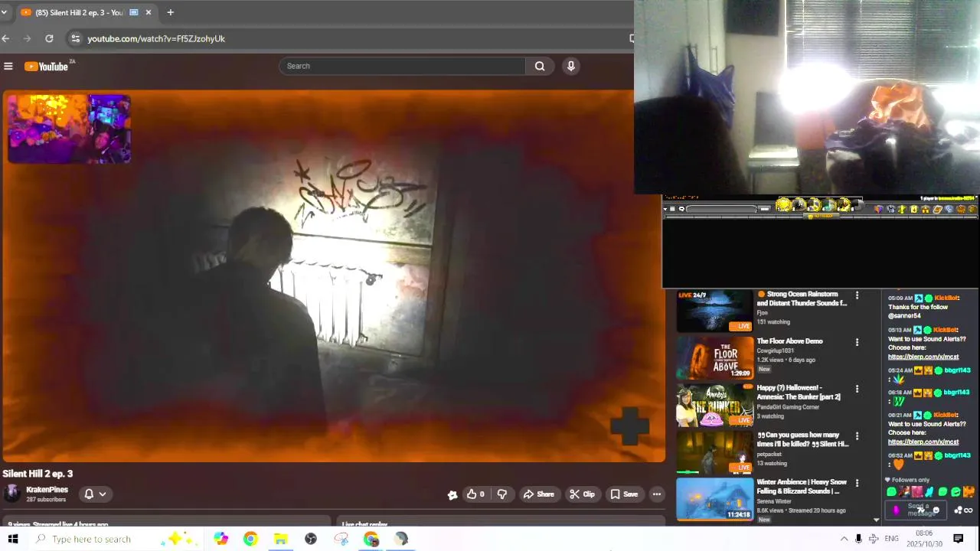The image size is (980, 551).
Task: Reload the page in the browser
Action: click(49, 38)
